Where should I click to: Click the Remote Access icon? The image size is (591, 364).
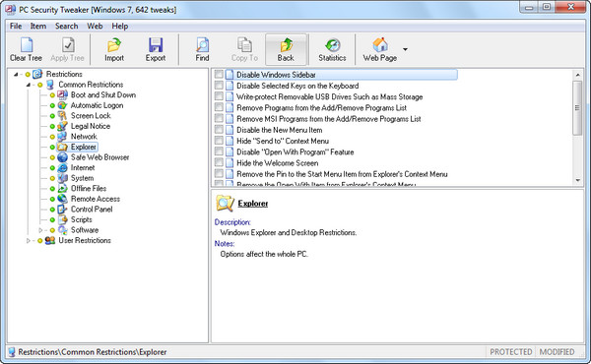(x=62, y=199)
